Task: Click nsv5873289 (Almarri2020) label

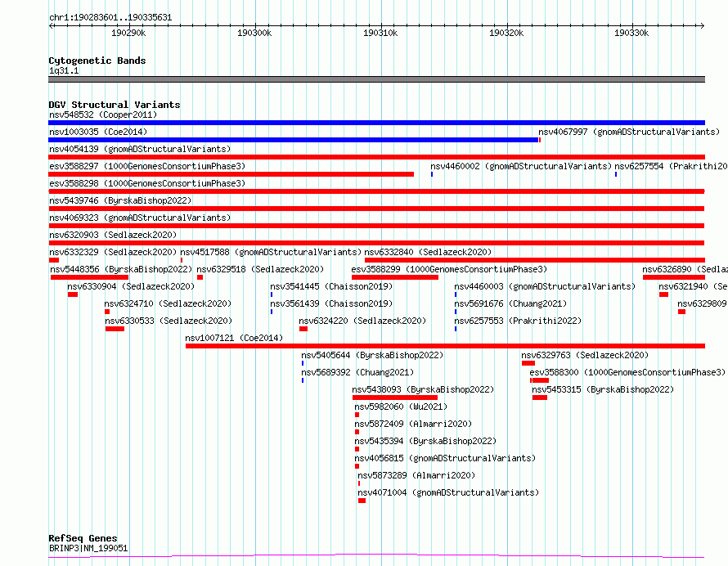Action: [x=416, y=475]
